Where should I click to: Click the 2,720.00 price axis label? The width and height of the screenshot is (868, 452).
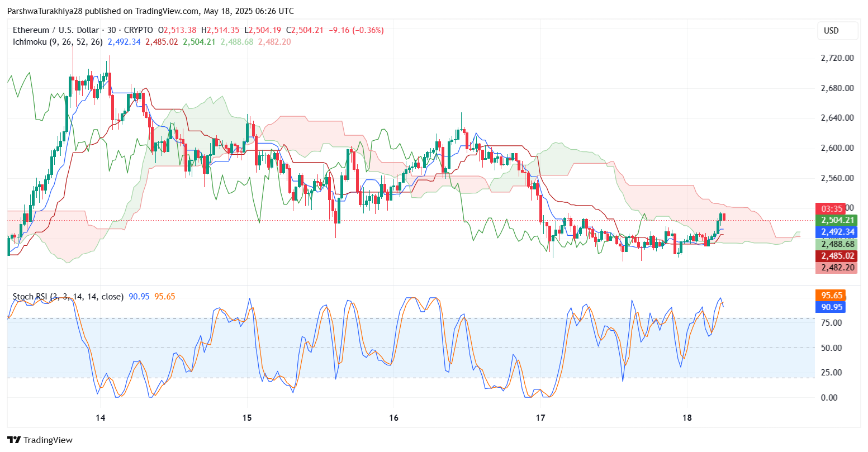(837, 58)
